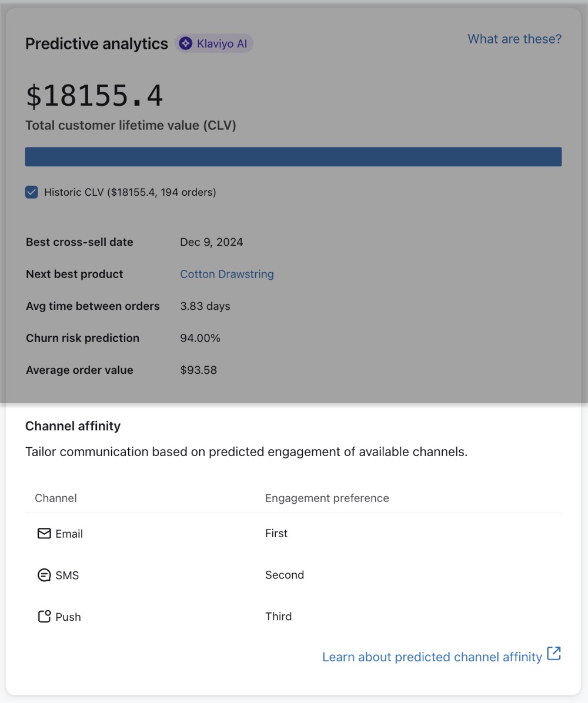This screenshot has height=703, width=588.
Task: Click the blue CLV progress bar
Action: tap(293, 157)
